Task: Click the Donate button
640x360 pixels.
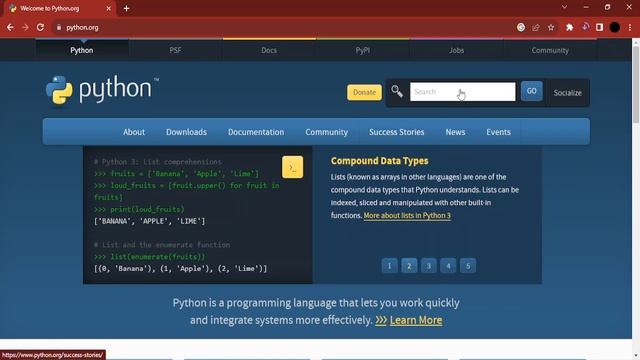Action: pyautogui.click(x=364, y=92)
